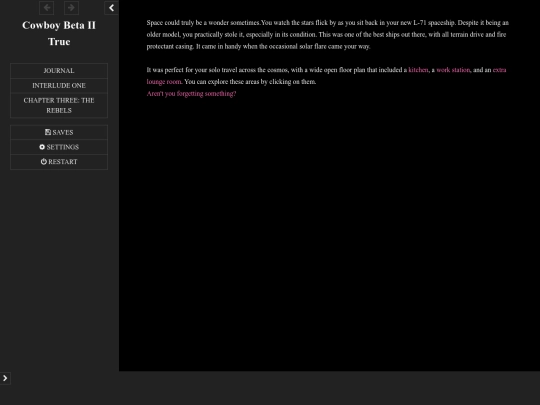Go back in story history
540x405 pixels.
click(46, 8)
